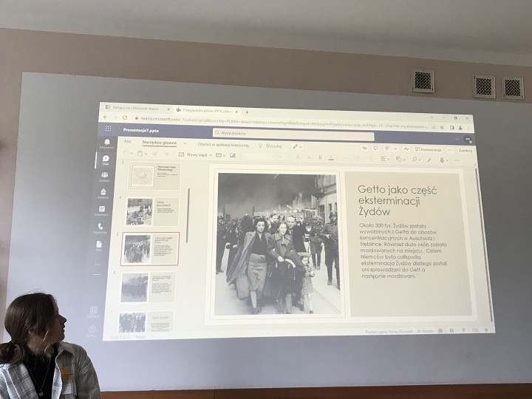532x399 pixels.
Task: Open the editing mode pencil dropdown
Action: click(298, 146)
